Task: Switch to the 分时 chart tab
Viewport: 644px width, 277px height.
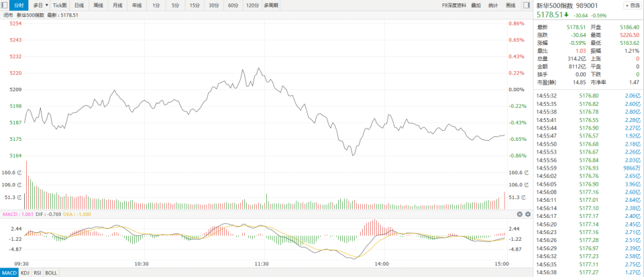Action: [19, 5]
